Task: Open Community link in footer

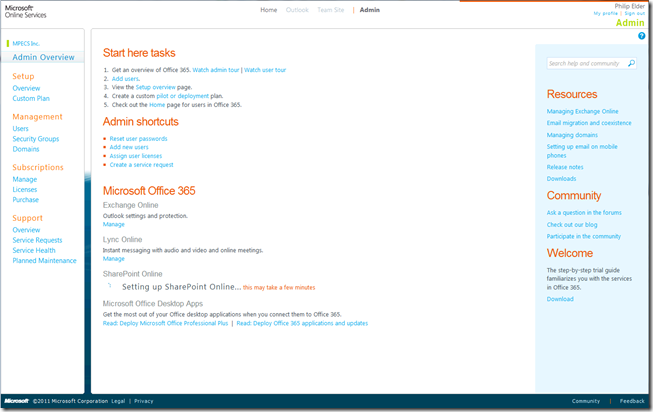Action: pyautogui.click(x=586, y=401)
